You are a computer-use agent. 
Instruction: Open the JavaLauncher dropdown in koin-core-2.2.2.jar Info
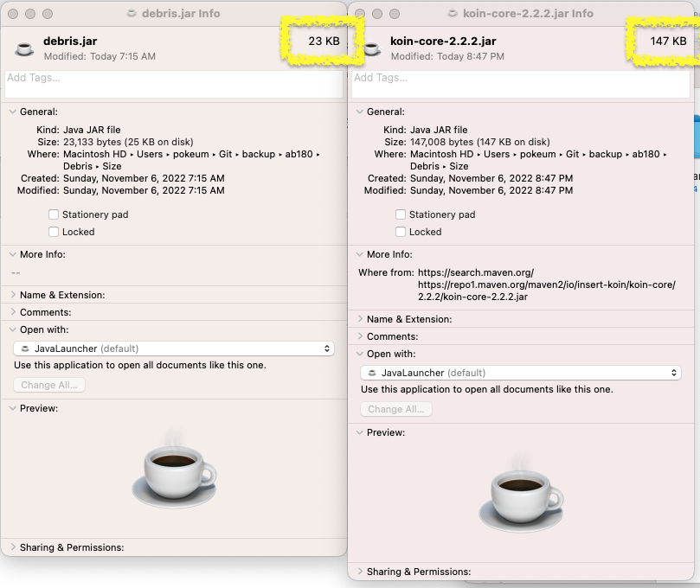point(521,373)
